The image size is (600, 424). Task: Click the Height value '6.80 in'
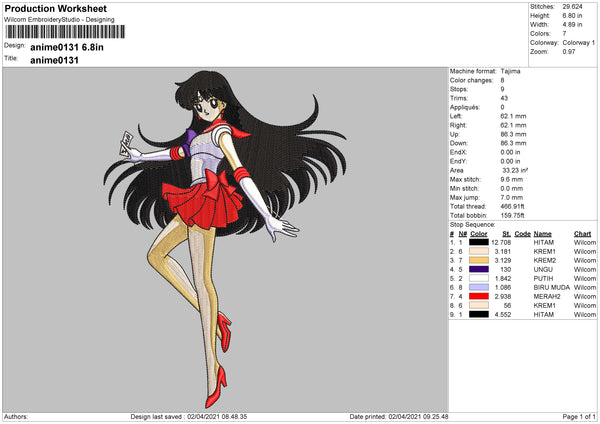pyautogui.click(x=572, y=16)
